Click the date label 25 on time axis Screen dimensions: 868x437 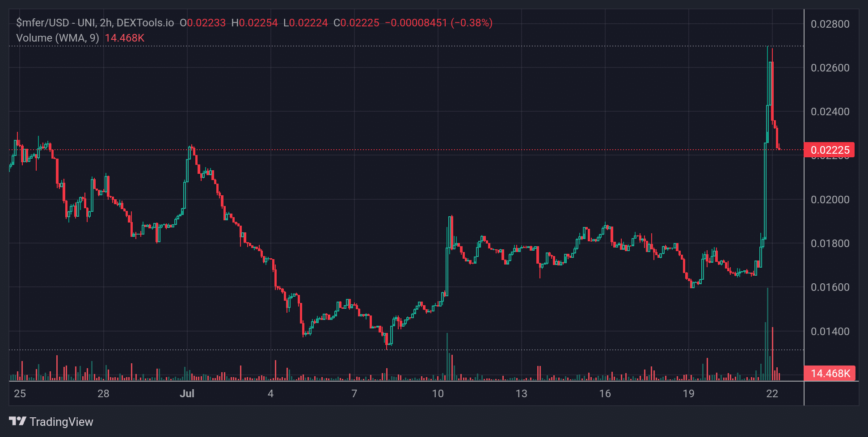coord(20,394)
